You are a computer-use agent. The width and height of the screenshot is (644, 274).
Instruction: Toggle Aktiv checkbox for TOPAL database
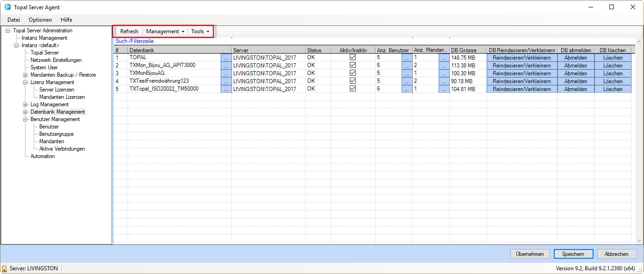353,57
